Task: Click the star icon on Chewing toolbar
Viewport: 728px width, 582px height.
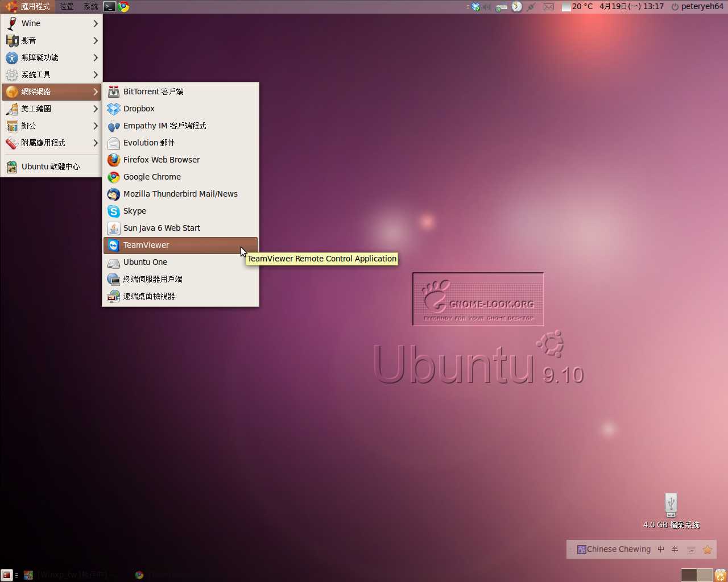Action: pyautogui.click(x=707, y=550)
